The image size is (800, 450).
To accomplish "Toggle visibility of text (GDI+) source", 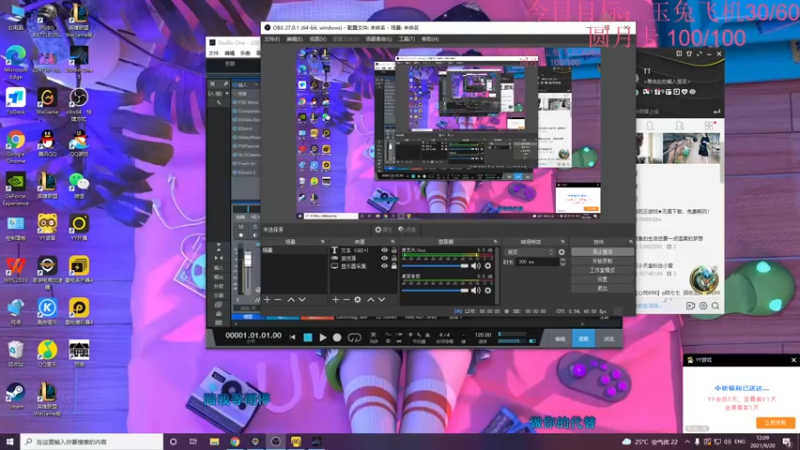I will click(x=384, y=251).
